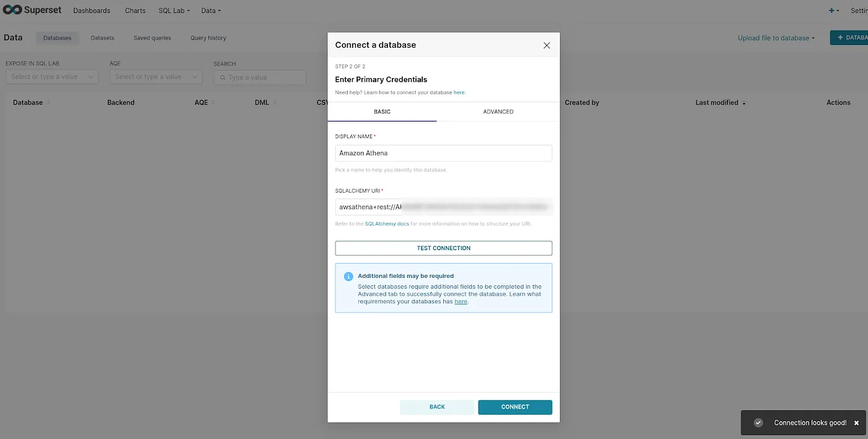
Task: Dismiss the Connection looks good toast
Action: coord(856,423)
